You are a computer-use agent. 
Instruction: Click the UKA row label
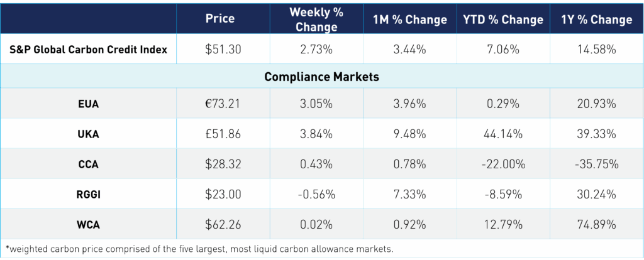(x=89, y=134)
